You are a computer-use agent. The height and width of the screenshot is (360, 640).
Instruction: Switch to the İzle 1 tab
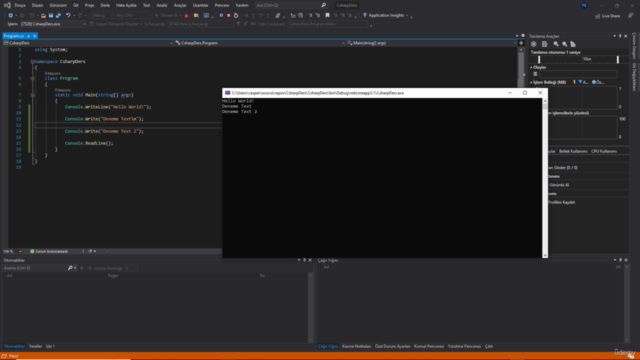pos(50,346)
